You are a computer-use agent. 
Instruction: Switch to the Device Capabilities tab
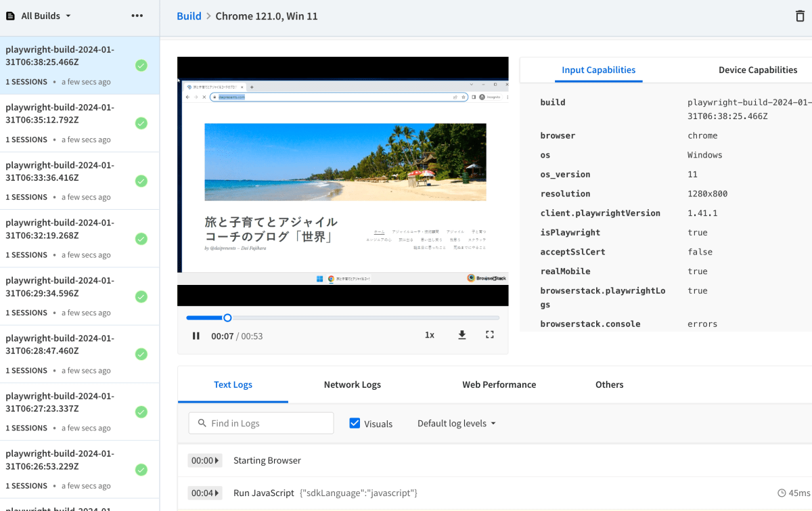[757, 70]
